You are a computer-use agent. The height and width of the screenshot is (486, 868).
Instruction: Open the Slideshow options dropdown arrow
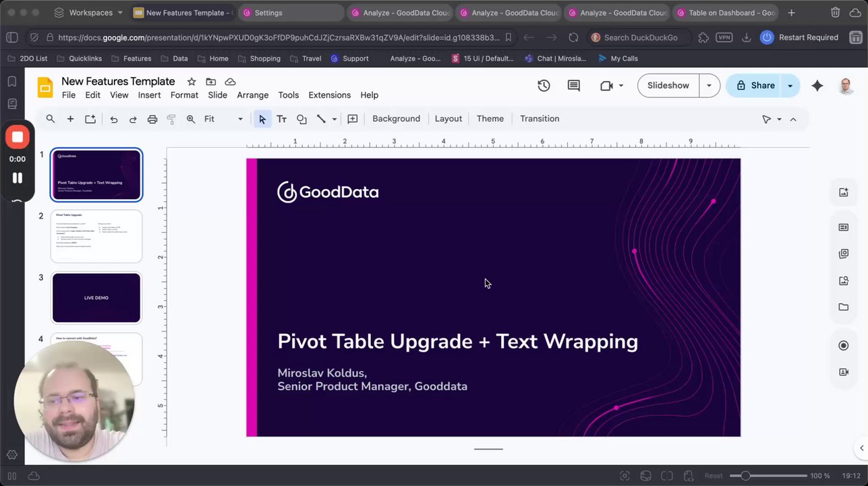point(709,86)
